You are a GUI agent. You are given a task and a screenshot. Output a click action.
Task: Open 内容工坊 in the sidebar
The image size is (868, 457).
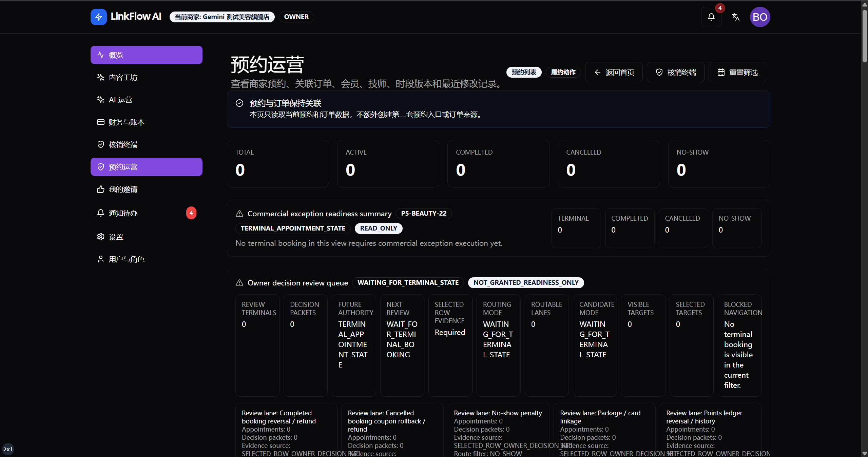tap(147, 77)
